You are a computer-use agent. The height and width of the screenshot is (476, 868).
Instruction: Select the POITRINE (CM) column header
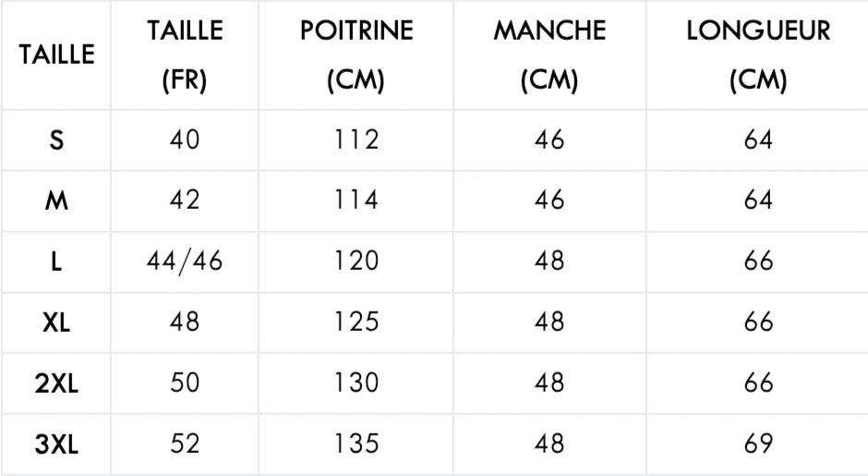356,55
